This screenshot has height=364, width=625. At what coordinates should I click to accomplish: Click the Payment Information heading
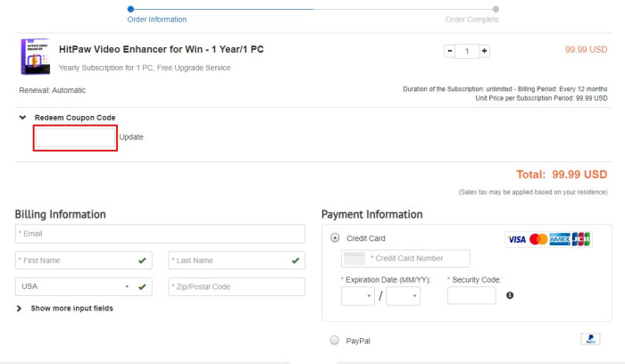(x=372, y=215)
